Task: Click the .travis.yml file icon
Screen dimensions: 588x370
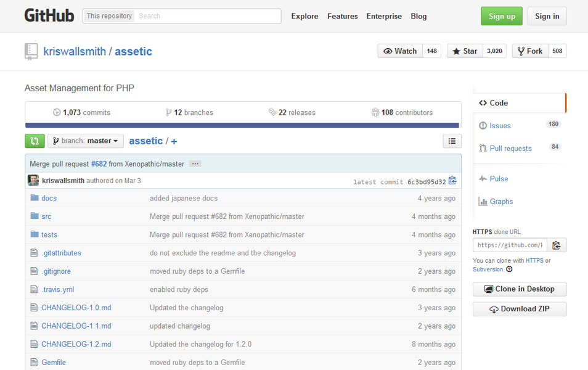Action: [34, 289]
